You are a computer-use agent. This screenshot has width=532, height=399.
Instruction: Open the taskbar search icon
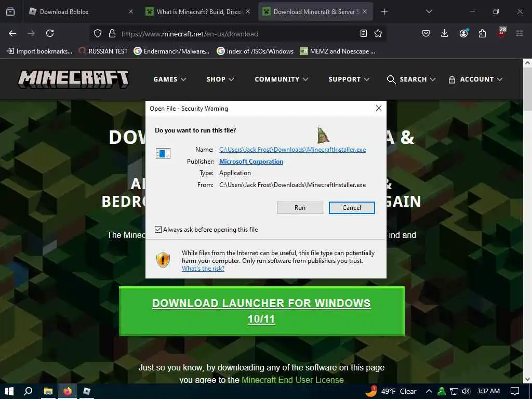tap(29, 391)
